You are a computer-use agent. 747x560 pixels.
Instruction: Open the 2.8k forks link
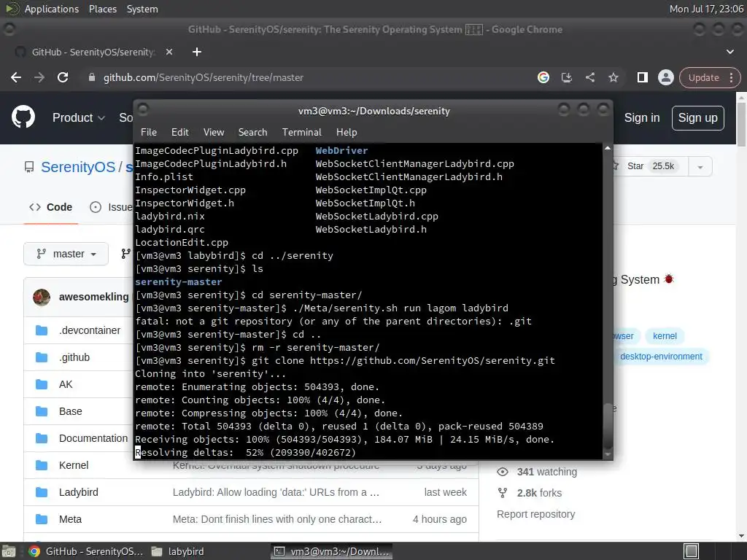(539, 493)
